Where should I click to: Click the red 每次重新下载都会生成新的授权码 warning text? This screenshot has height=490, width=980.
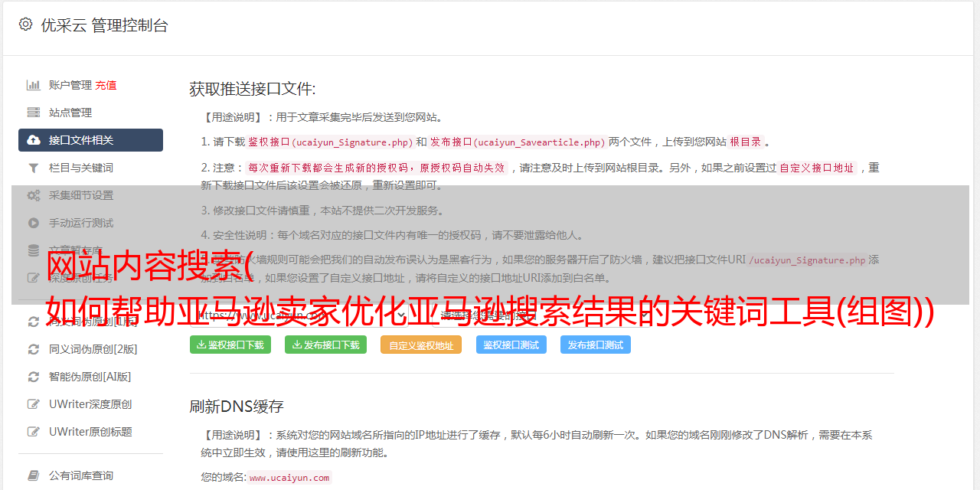[377, 168]
